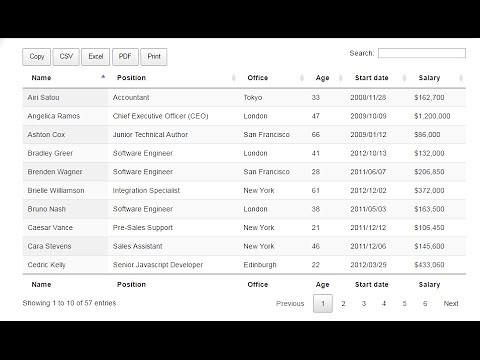Click the Accountant position cell
This screenshot has height=360, width=480.
[173, 98]
